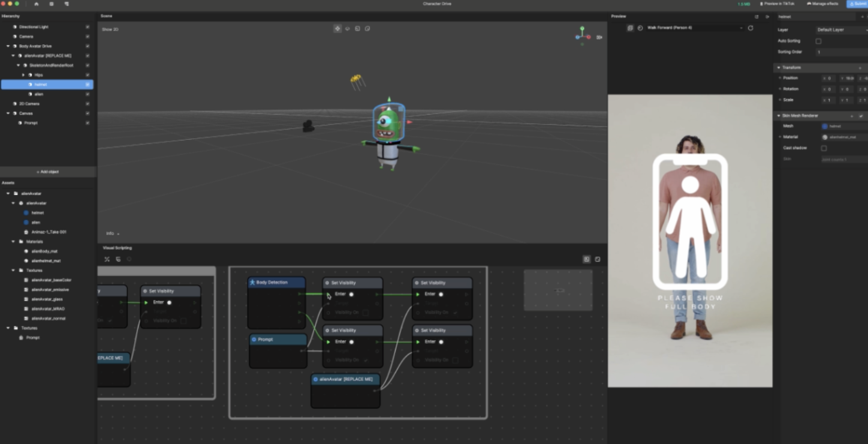
Task: Toggle the camera icon beside the orientation gizmo
Action: 599,37
